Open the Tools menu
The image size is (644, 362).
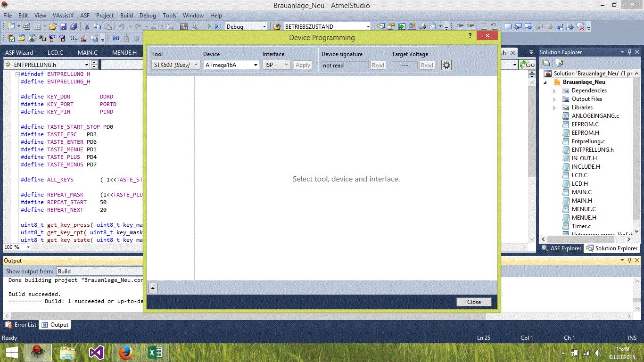tap(170, 15)
